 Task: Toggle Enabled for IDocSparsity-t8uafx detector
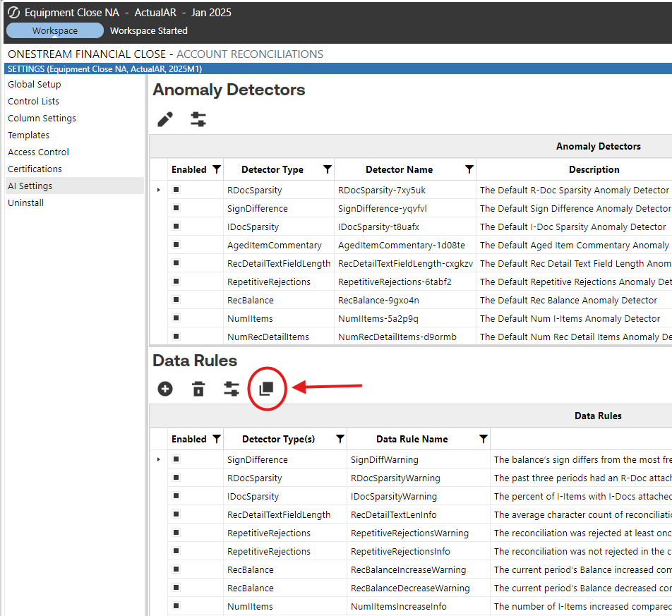coord(176,227)
